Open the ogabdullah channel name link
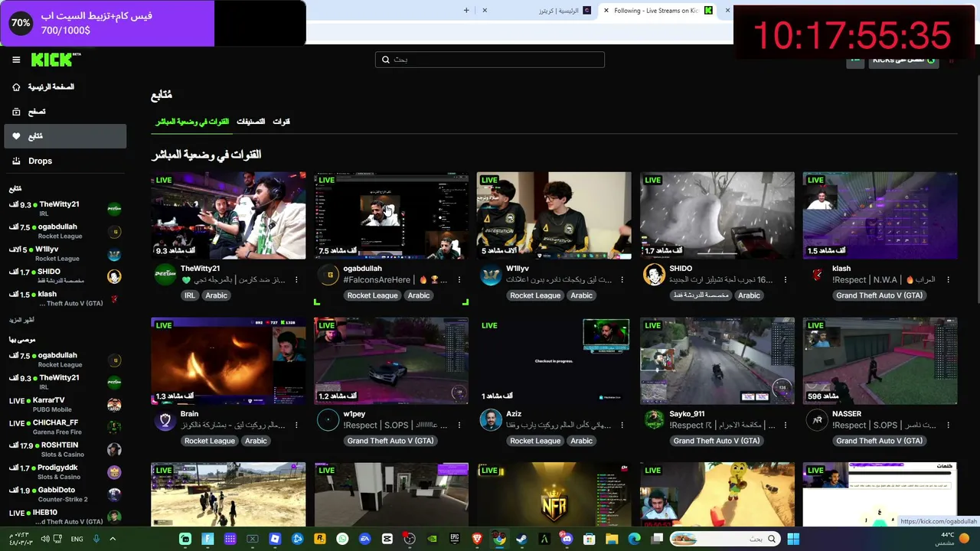 [x=362, y=269]
